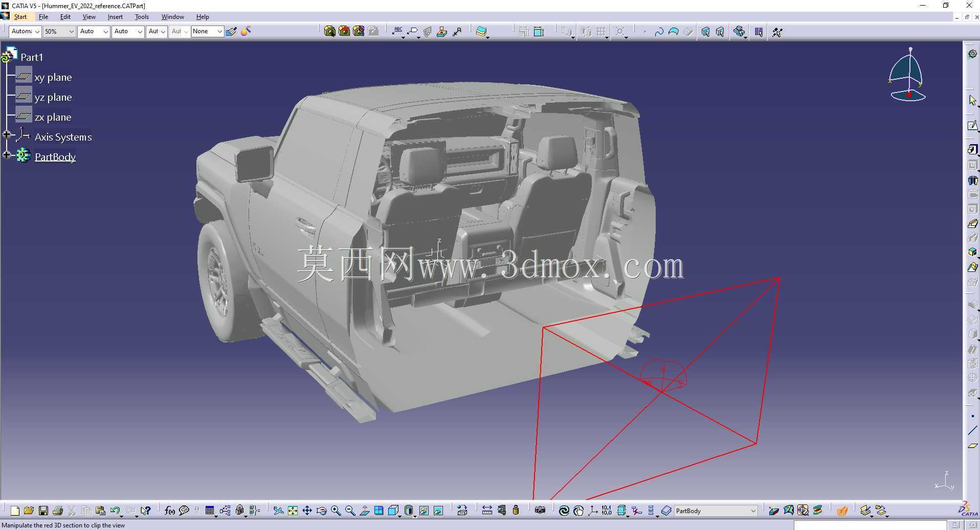
Task: Click the Fly Mode airplane icon
Action: (x=278, y=511)
